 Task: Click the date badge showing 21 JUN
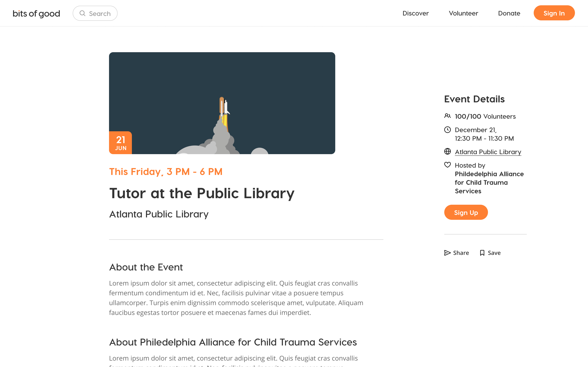point(120,143)
